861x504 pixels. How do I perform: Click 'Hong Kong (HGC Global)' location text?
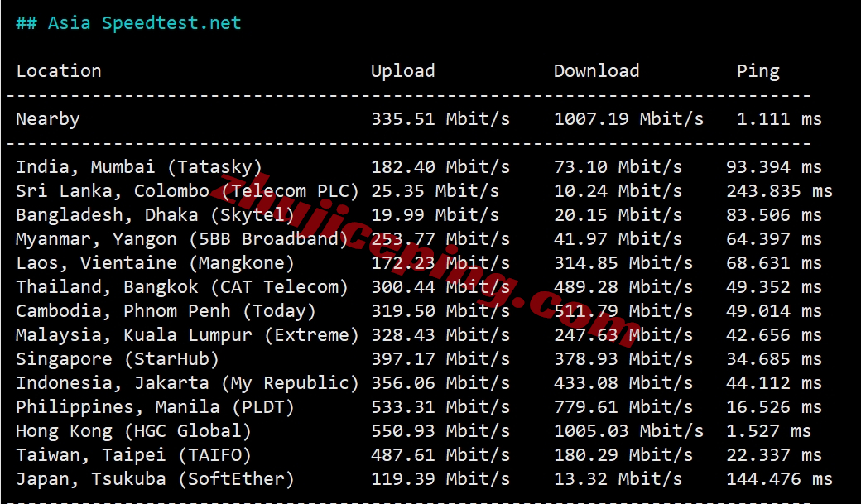[x=133, y=431]
